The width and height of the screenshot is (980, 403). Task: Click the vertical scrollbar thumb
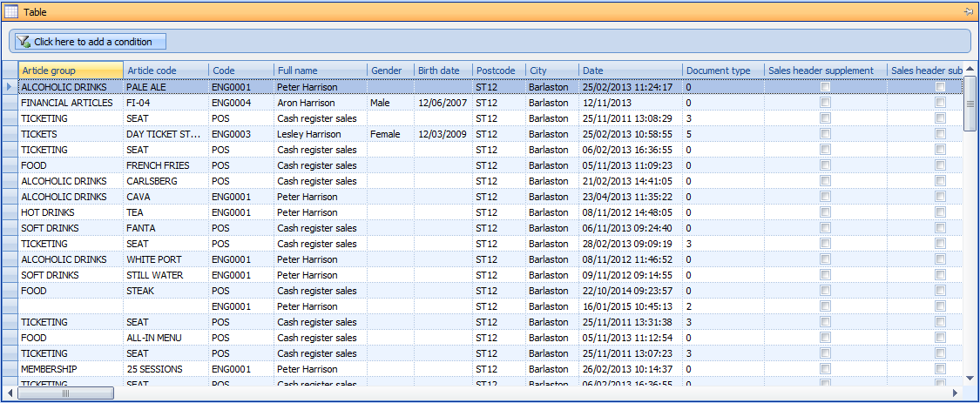pos(970,104)
